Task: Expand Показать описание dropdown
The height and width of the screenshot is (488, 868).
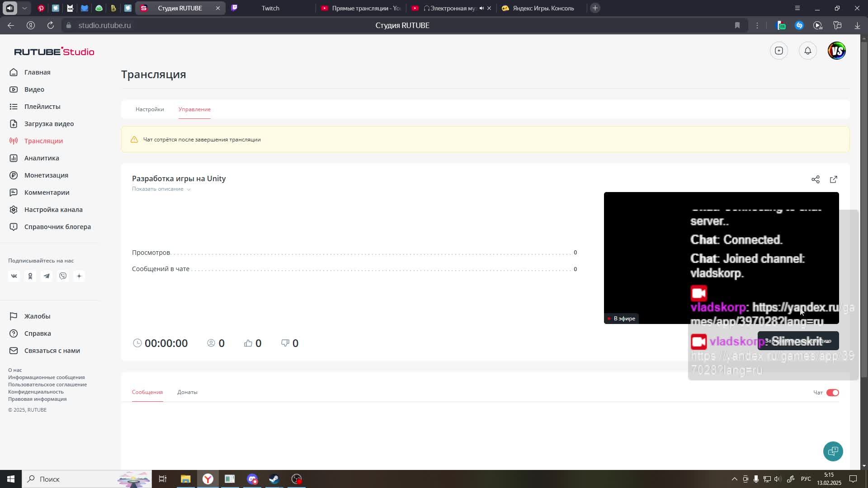Action: (x=161, y=189)
